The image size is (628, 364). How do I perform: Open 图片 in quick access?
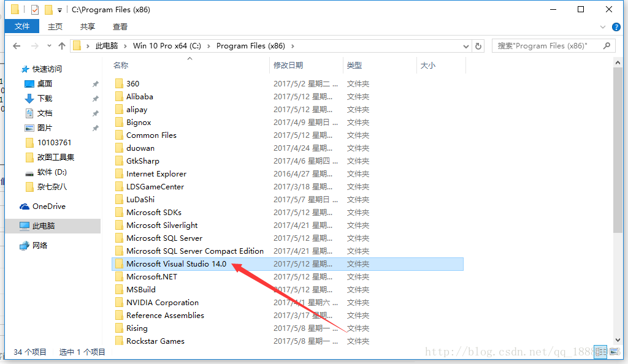coord(45,128)
